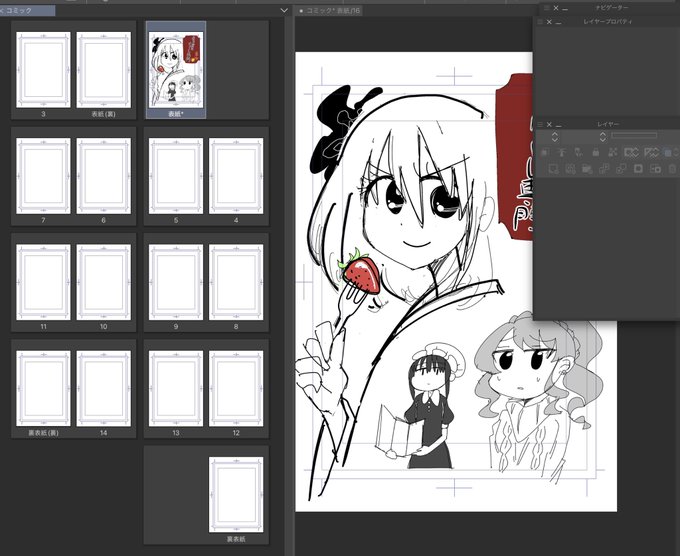Image resolution: width=680 pixels, height=556 pixels.
Task: Open the blending mode stepper in layer panel
Action: (555, 137)
